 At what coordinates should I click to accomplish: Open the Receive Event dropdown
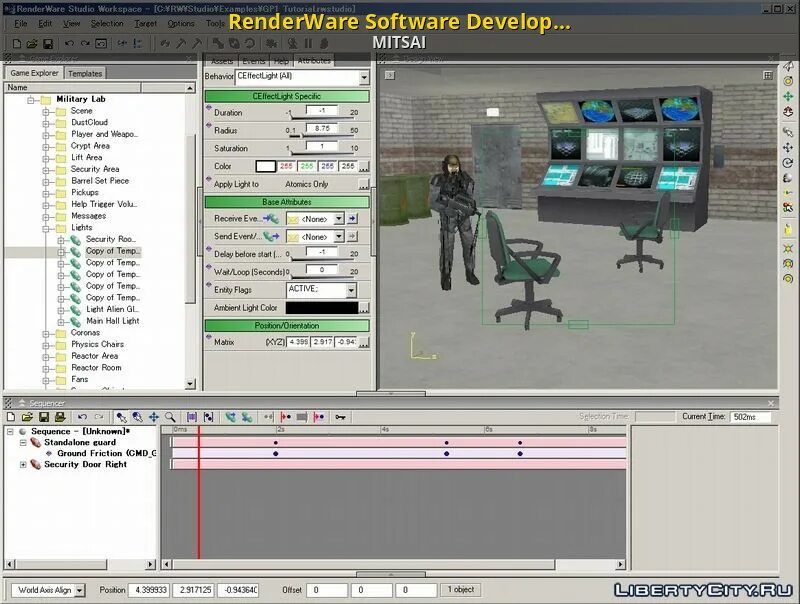(x=339, y=219)
